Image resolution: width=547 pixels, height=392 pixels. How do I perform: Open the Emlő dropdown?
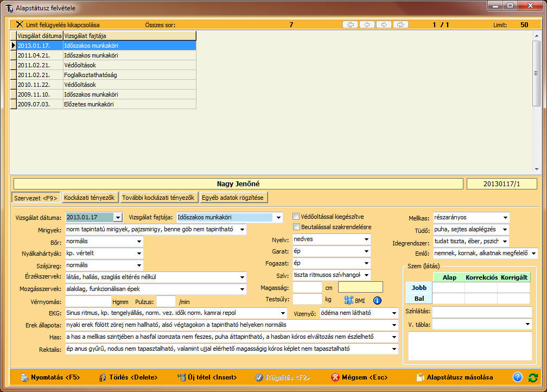(534, 254)
